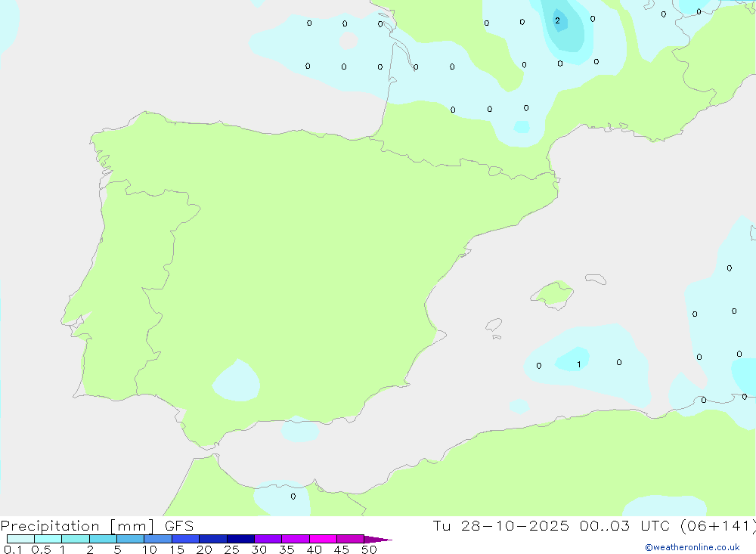Click the "1" precipitation value south of Balearics

579,364
